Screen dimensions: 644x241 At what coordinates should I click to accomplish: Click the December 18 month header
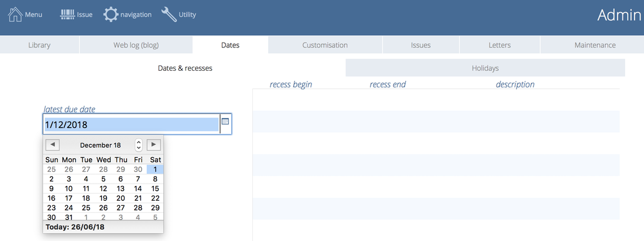100,145
